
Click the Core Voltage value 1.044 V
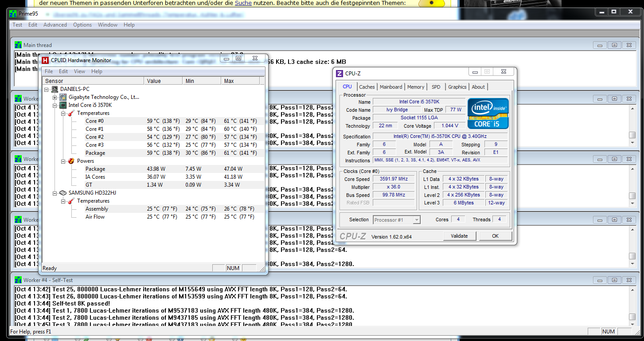(450, 126)
